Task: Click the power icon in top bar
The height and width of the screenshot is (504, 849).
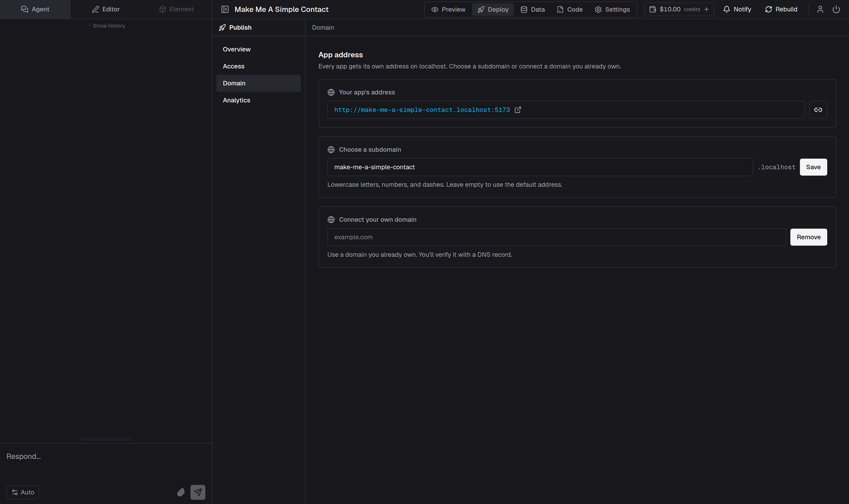Action: [836, 9]
